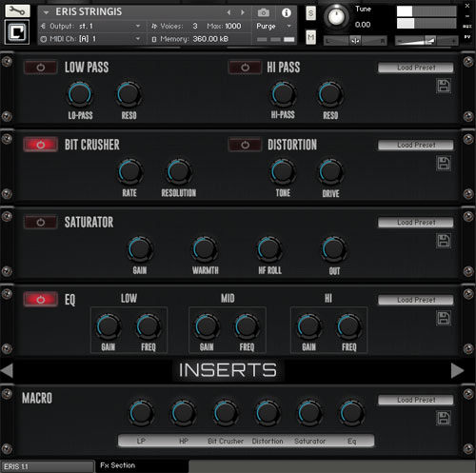This screenshot has height=473, width=476.
Task: Save the Bit Crusher section preset disk icon
Action: click(x=444, y=164)
